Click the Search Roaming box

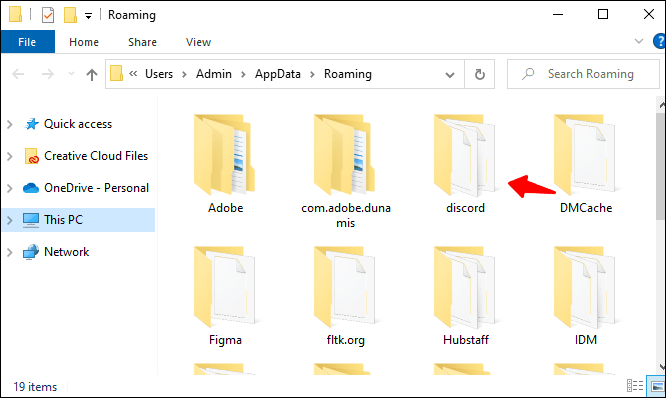583,74
